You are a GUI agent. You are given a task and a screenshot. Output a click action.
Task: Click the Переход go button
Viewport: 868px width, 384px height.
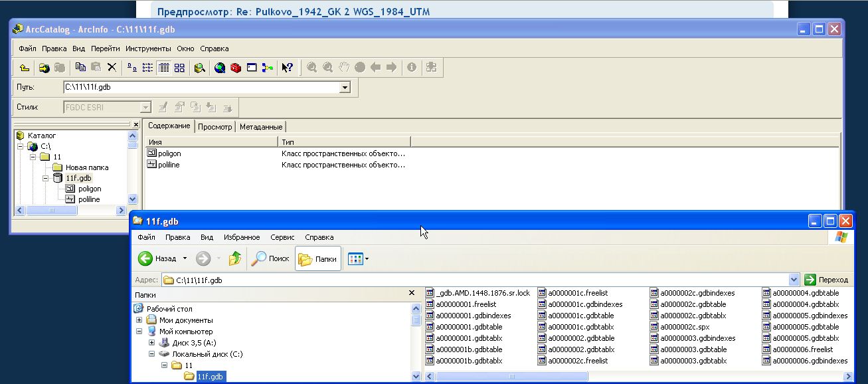[x=827, y=280]
